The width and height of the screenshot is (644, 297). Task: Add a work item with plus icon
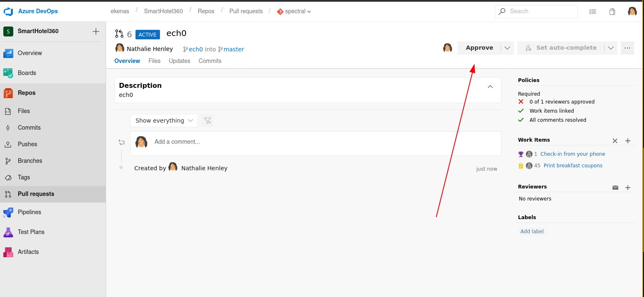pos(628,141)
